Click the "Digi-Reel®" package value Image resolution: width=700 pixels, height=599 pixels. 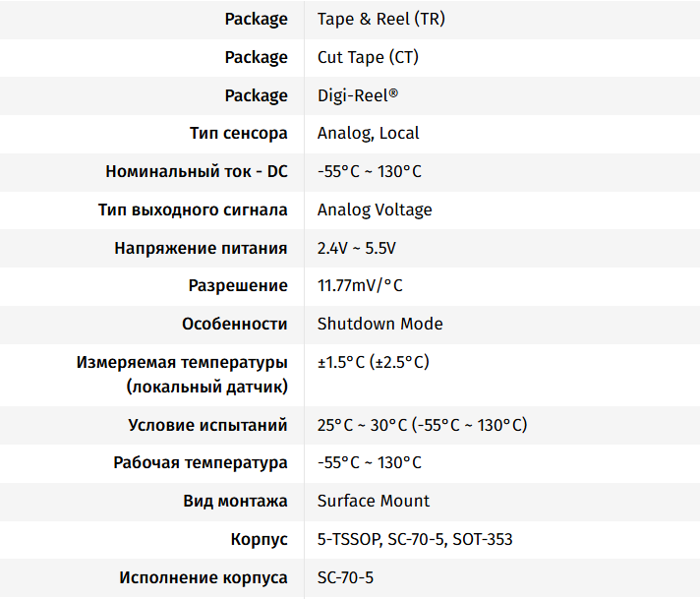(x=358, y=95)
